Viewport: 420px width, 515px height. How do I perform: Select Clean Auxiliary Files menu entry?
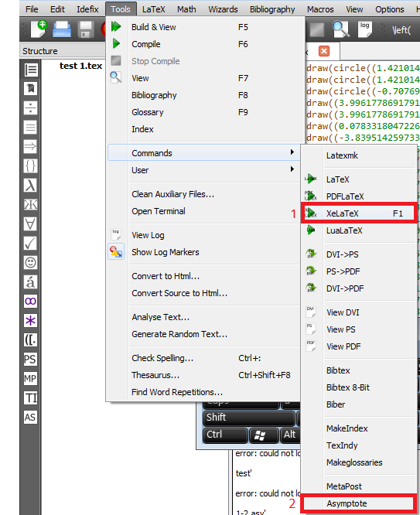click(203, 194)
